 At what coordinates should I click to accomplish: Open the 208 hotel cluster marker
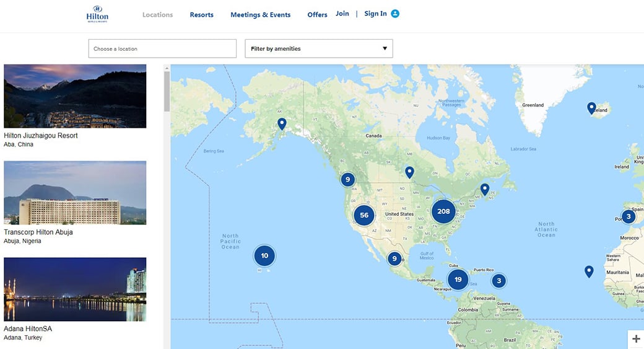pyautogui.click(x=443, y=211)
